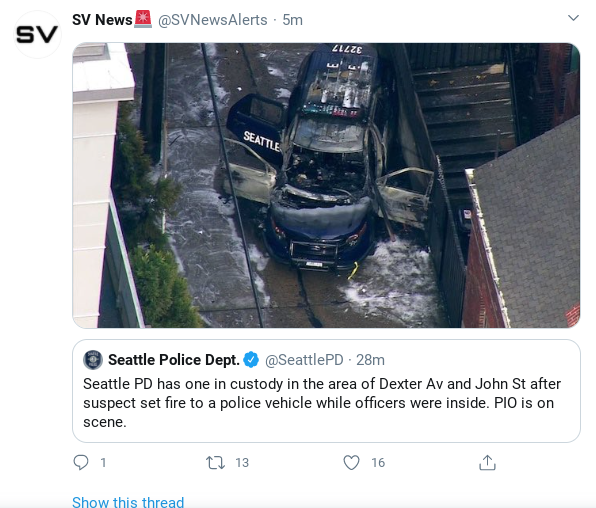Click the retweet count 13

[242, 463]
